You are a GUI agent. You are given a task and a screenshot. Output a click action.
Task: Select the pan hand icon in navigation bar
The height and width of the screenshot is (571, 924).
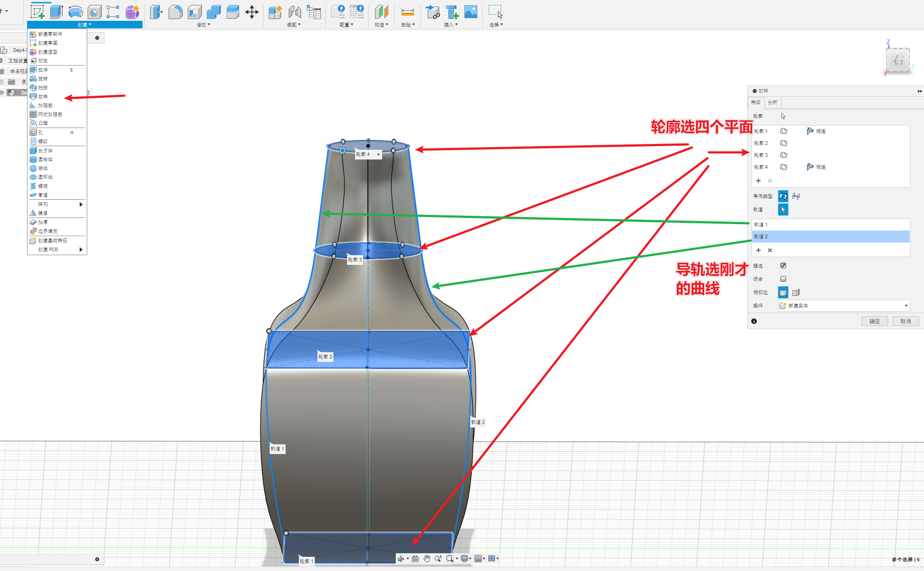[426, 559]
